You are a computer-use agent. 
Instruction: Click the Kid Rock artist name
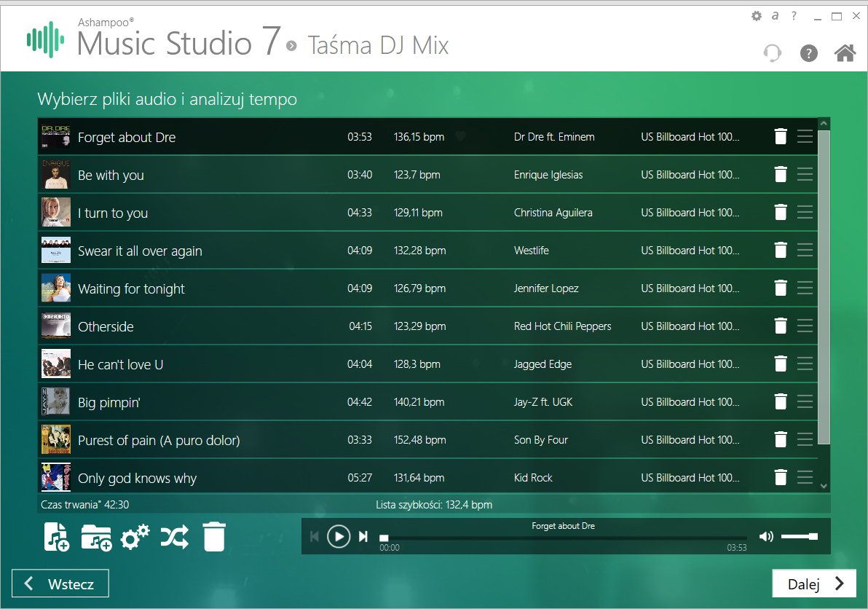point(533,477)
